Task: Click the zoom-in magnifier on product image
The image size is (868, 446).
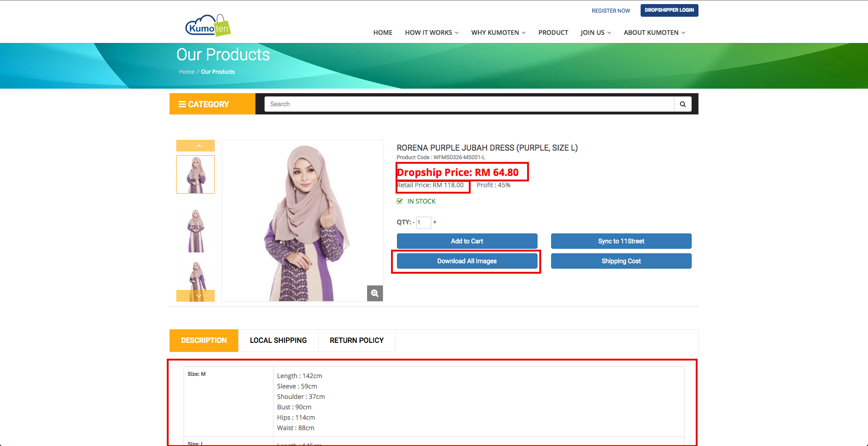Action: point(375,293)
